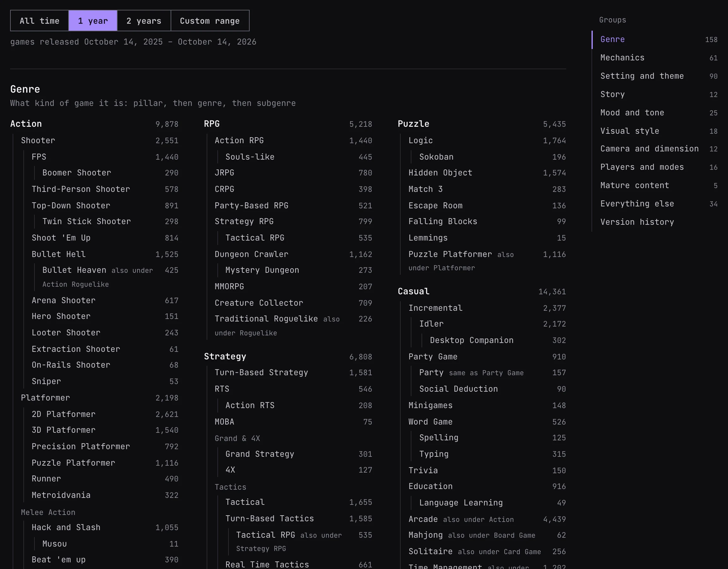The image size is (728, 569).
Task: Select the Language Learning tag
Action: pyautogui.click(x=461, y=503)
